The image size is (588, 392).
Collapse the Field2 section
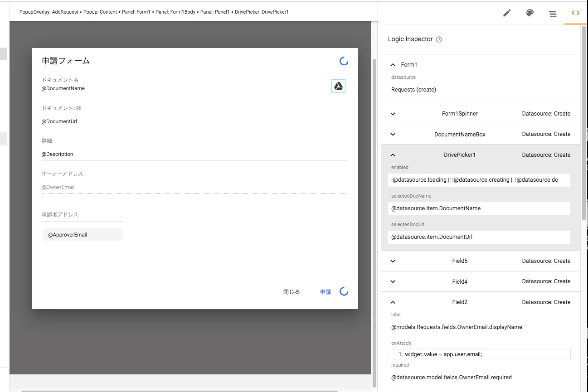[x=393, y=302]
